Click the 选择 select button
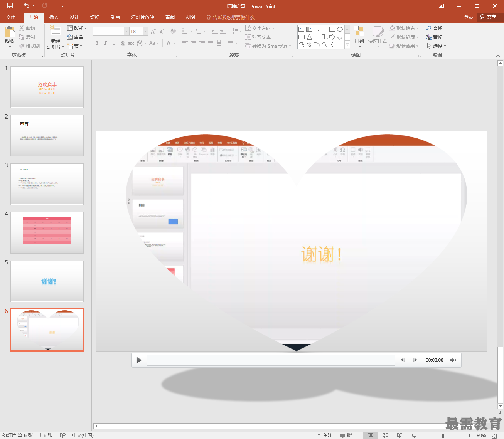Viewport: 504px width, 439px height. 437,46
